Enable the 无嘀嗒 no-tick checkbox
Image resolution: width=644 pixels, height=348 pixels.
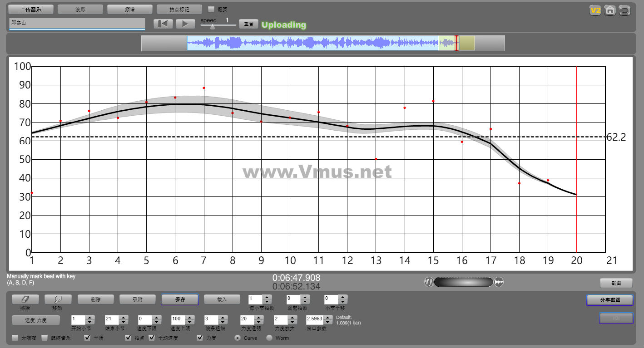click(15, 338)
